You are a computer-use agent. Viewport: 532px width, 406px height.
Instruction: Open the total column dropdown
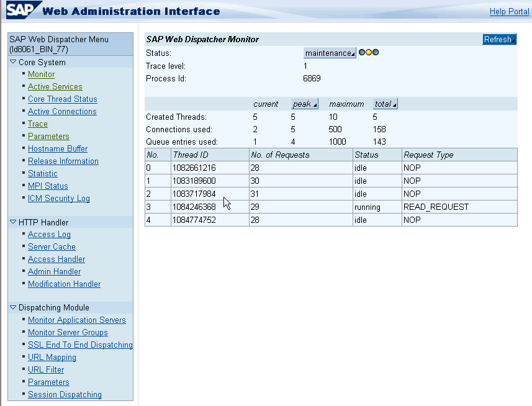click(x=385, y=104)
